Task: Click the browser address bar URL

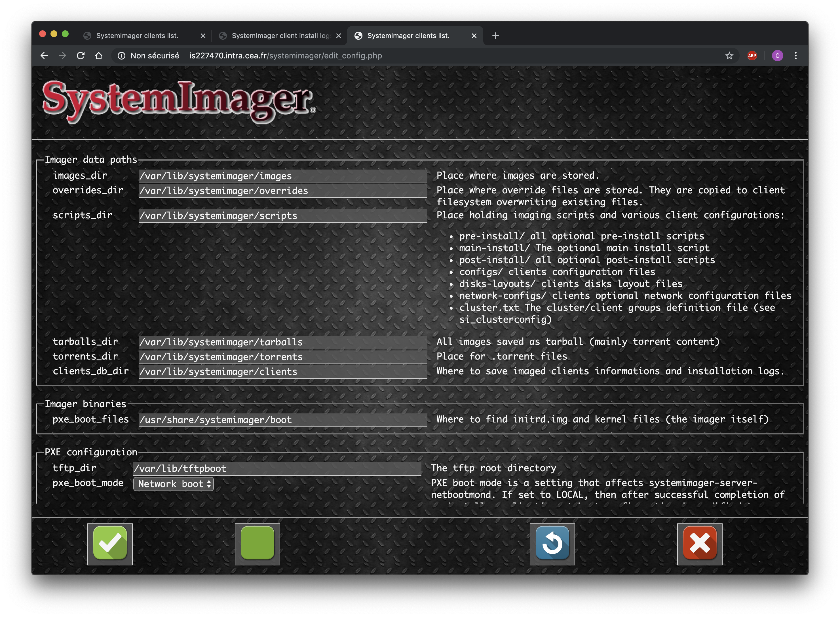Action: tap(285, 56)
